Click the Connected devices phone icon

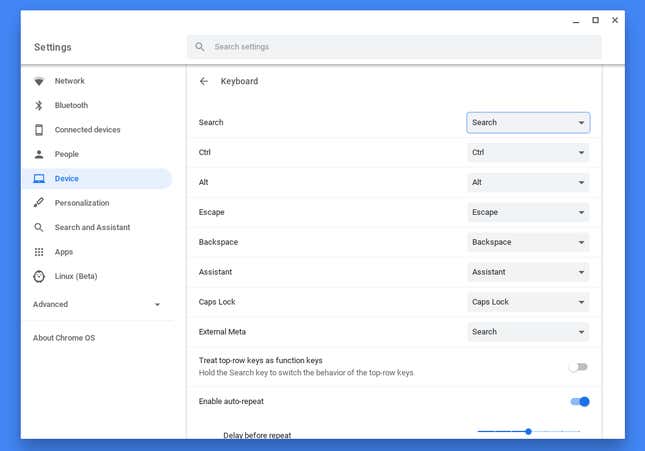pos(39,130)
